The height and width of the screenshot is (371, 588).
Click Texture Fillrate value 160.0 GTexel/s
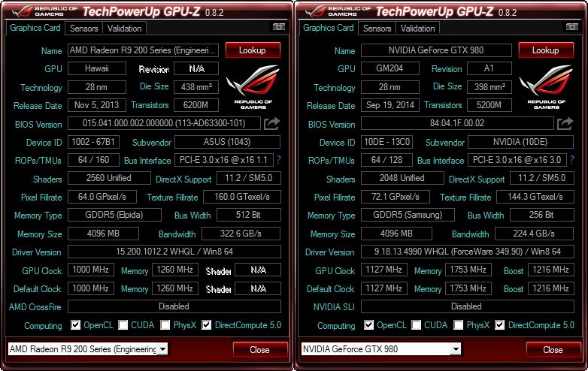pos(242,197)
